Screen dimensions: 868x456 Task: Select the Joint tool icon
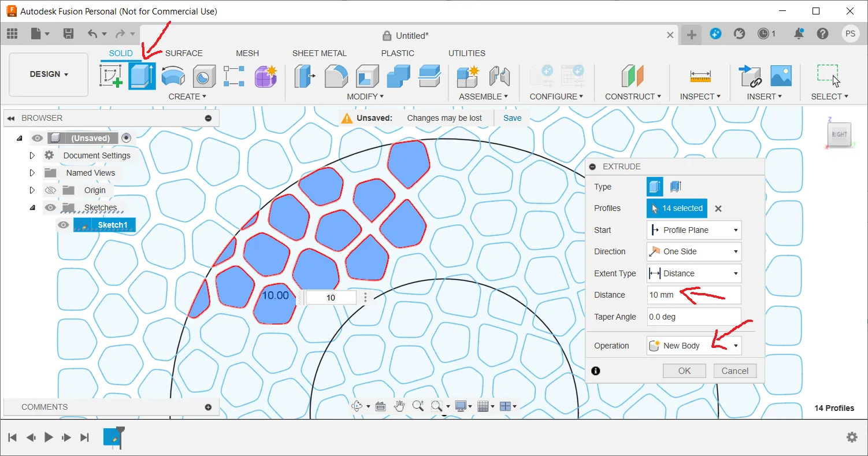click(x=499, y=76)
